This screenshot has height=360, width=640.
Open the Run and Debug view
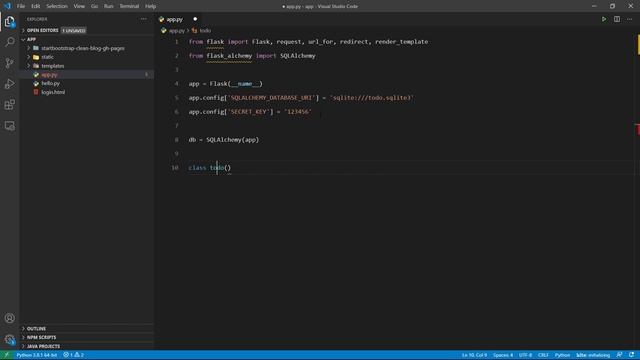point(9,84)
